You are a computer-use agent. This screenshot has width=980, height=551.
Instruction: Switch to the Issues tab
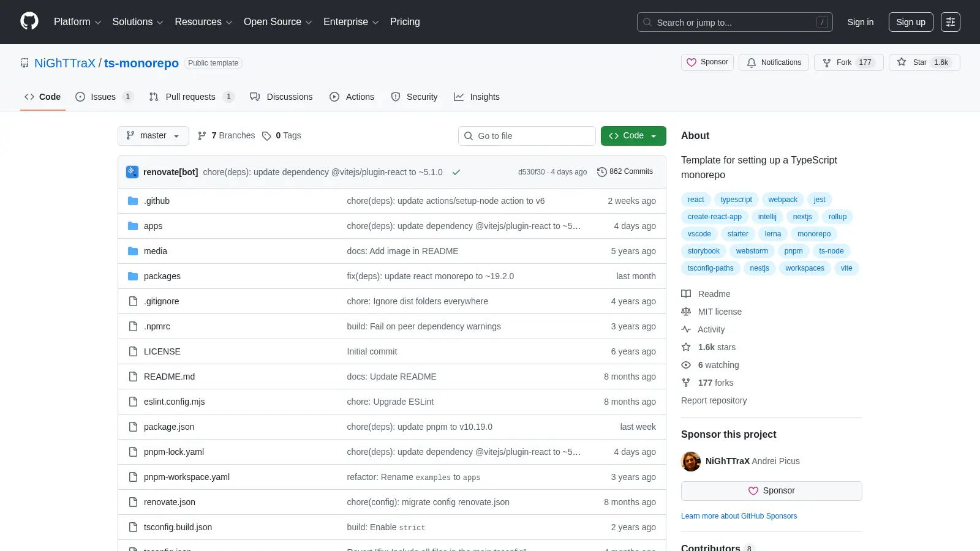coord(104,97)
